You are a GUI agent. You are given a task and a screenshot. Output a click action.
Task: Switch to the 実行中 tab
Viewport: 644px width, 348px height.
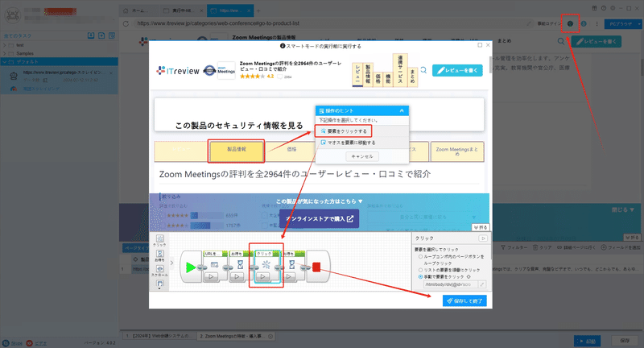[183, 10]
